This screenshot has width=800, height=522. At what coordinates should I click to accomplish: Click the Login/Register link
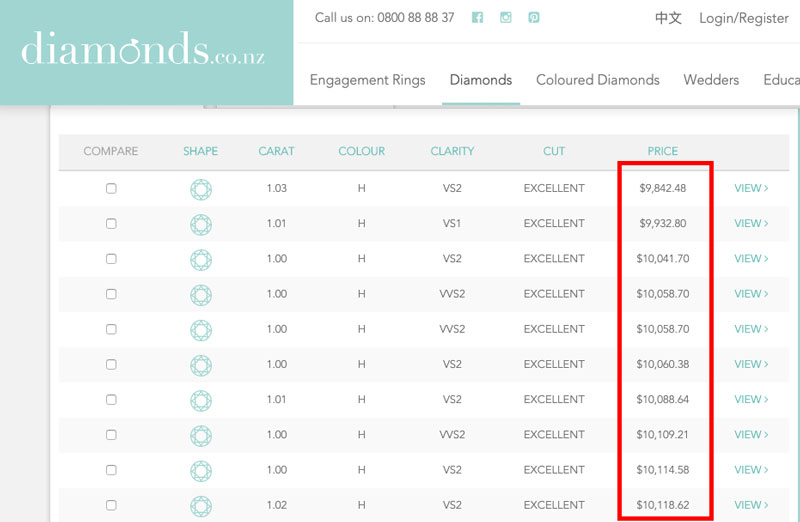point(743,18)
